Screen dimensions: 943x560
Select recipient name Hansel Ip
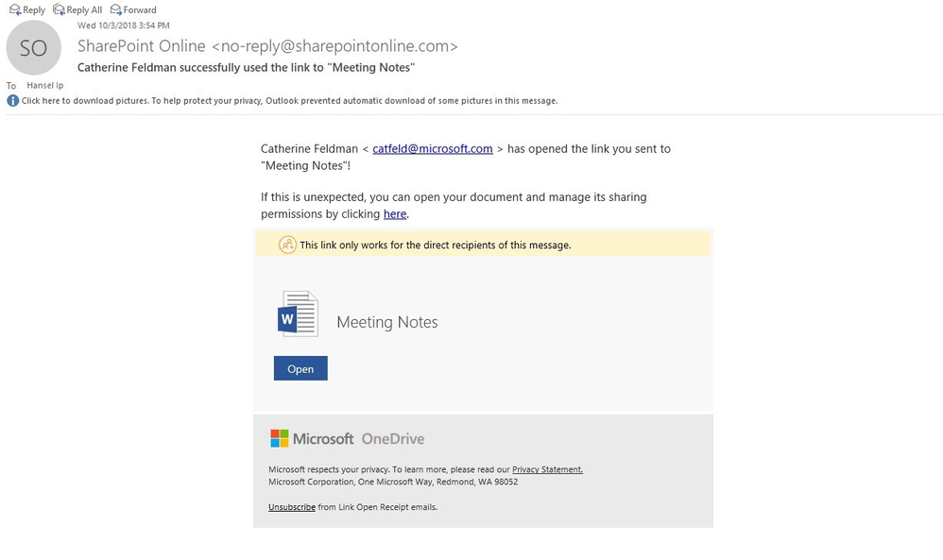(45, 85)
